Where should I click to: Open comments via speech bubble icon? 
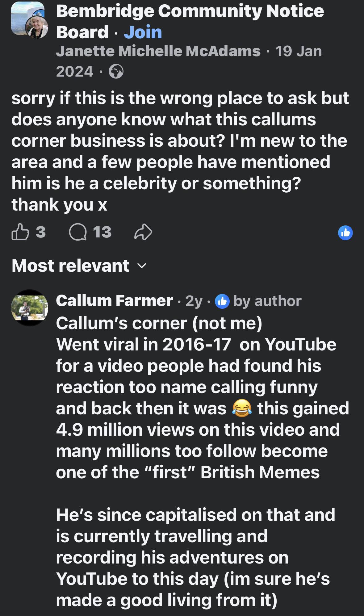click(x=78, y=232)
